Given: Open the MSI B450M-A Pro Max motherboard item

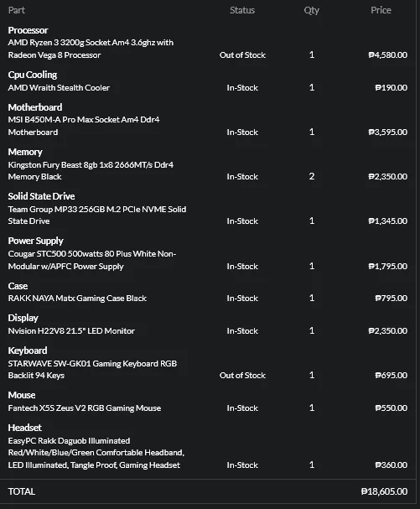Looking at the screenshot, I should click(84, 126).
